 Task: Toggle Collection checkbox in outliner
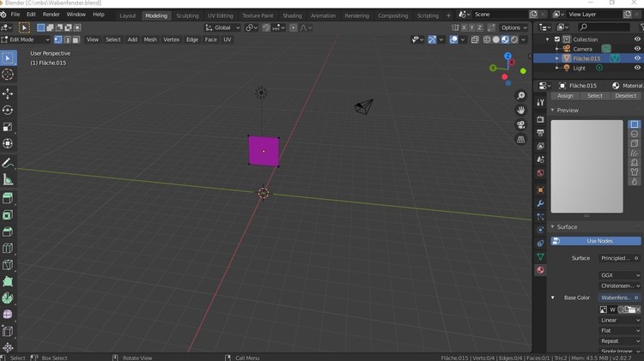click(x=557, y=39)
